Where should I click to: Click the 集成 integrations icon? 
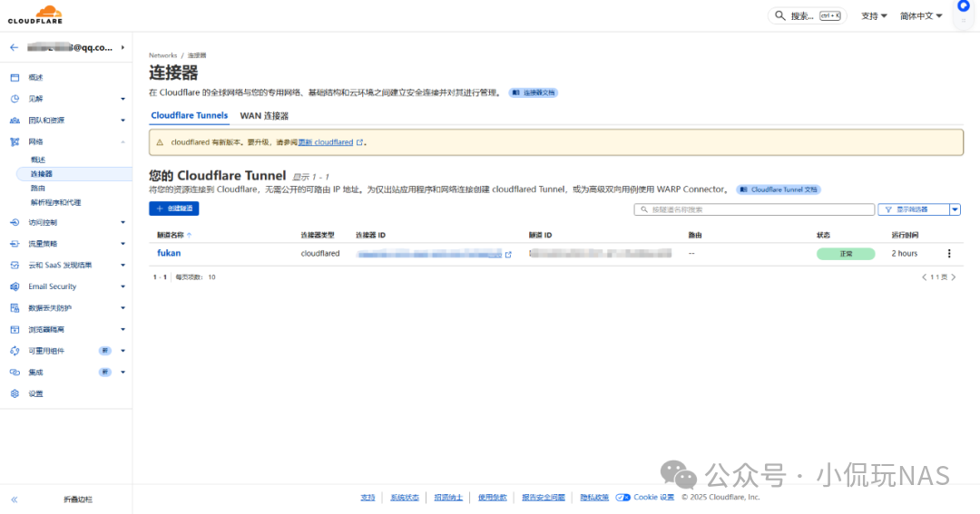[x=15, y=373]
